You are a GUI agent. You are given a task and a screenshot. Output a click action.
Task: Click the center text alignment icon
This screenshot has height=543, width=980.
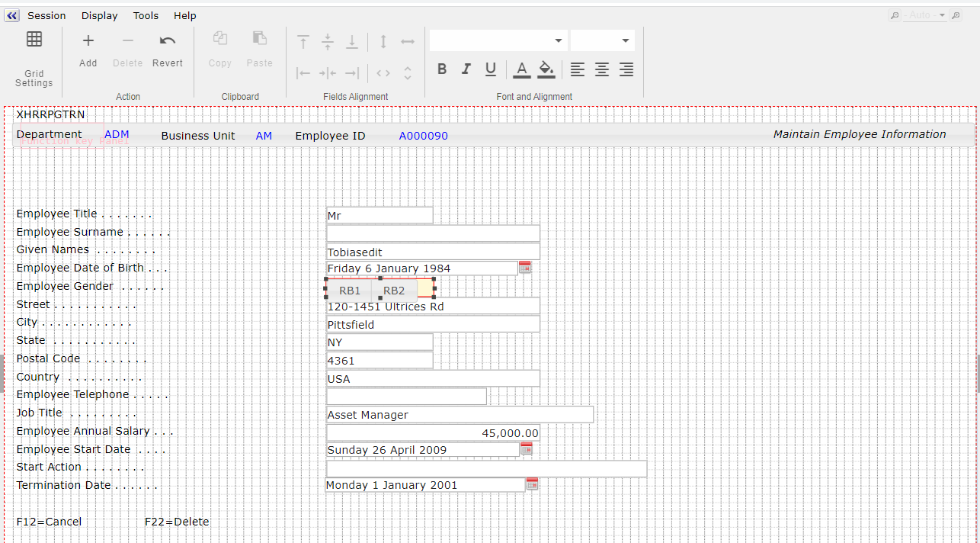tap(602, 69)
